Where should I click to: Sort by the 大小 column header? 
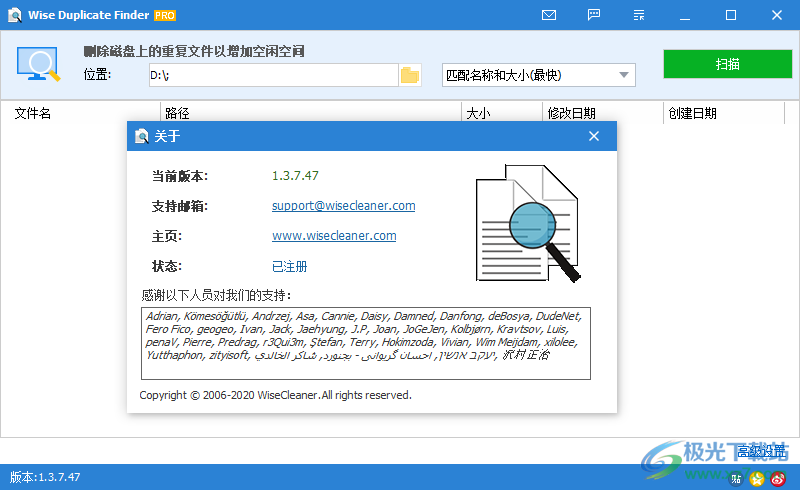tap(478, 113)
